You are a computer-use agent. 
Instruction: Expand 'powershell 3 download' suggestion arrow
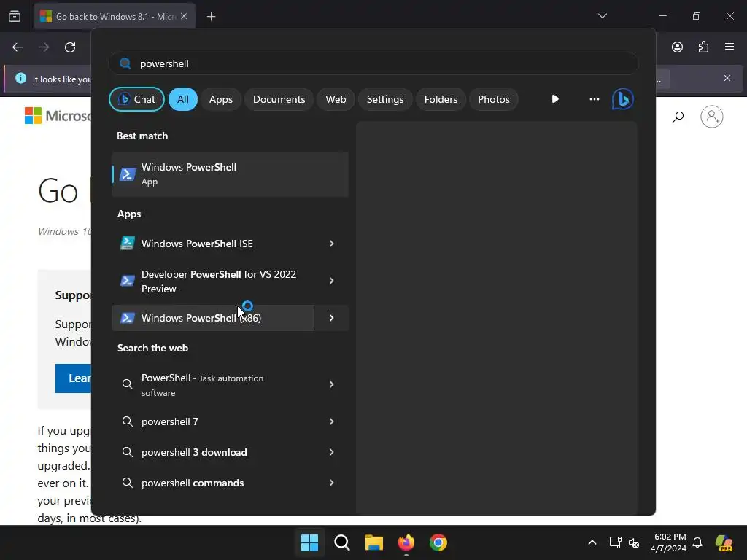[332, 452]
